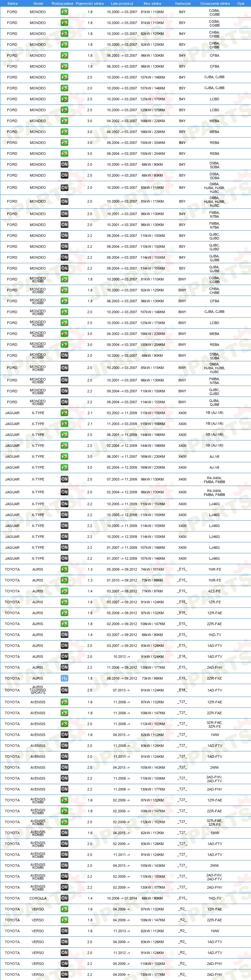Select the 74kW / 101KM power cell

152,570
